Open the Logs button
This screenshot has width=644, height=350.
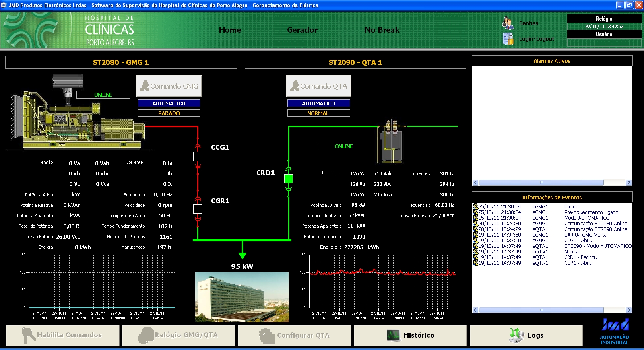(x=526, y=335)
